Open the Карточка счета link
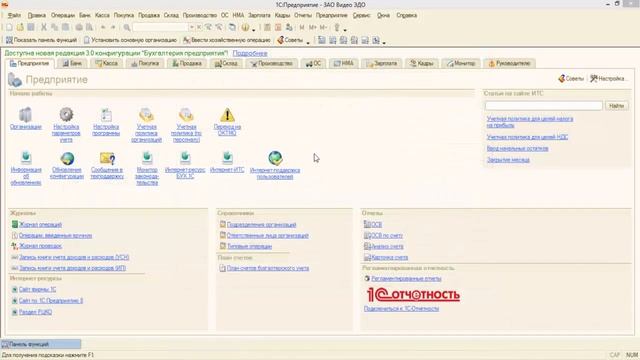640x360 pixels. pyautogui.click(x=389, y=257)
